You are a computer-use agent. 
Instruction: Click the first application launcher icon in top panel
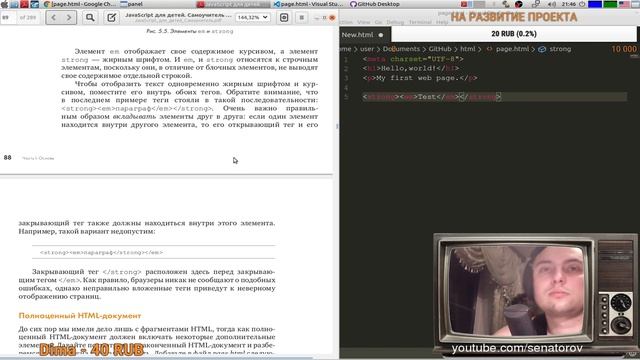pos(14,4)
